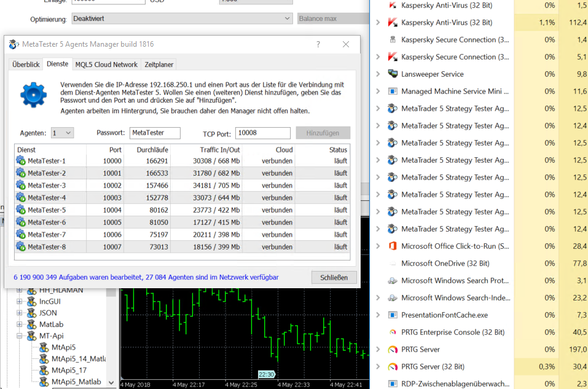
Task: Click the Microsoft Office Click-to-Run icon
Action: click(x=393, y=246)
